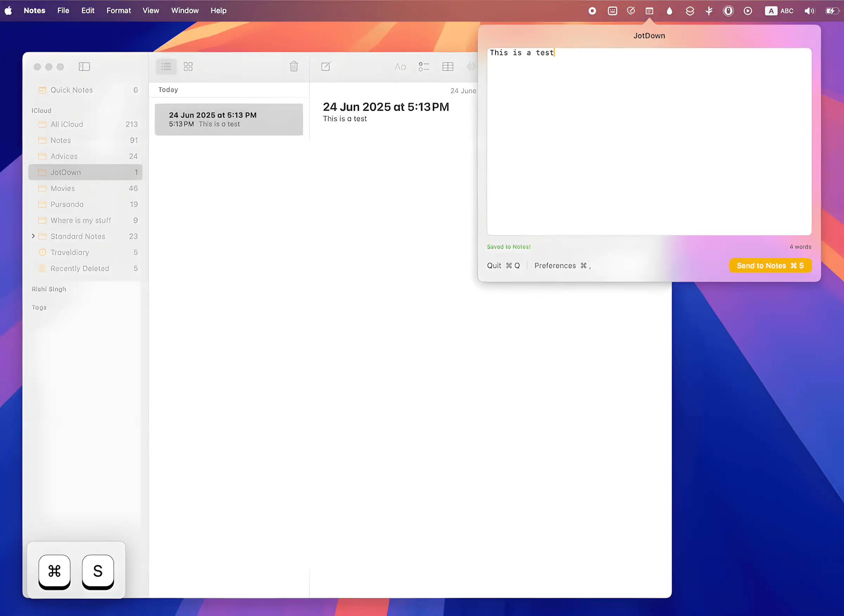The image size is (844, 616).
Task: Open the volume control in menu bar
Action: (x=809, y=11)
